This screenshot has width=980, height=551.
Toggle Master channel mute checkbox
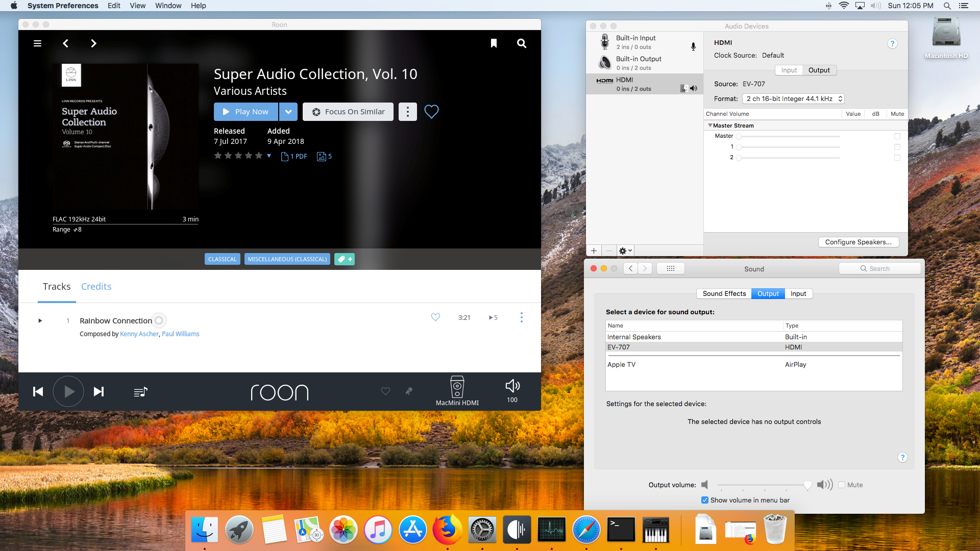[x=897, y=136]
